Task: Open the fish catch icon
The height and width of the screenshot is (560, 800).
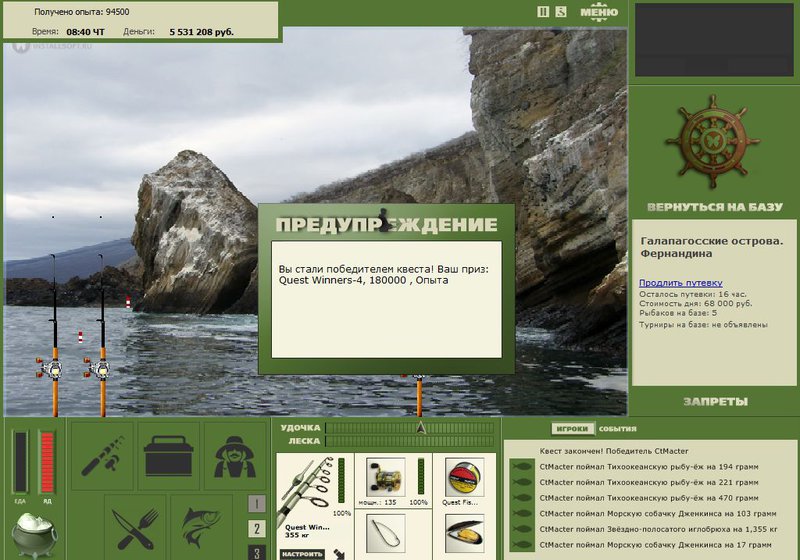Action: click(x=202, y=527)
